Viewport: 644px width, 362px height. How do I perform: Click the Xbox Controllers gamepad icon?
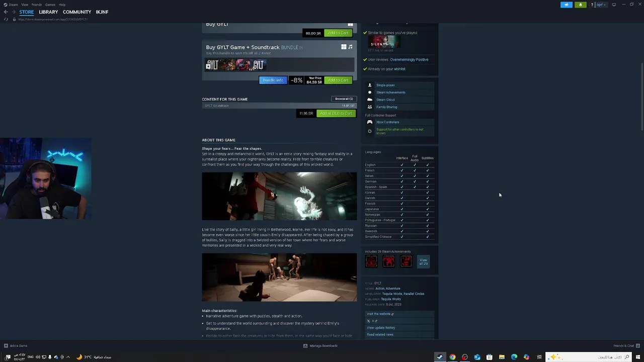(x=370, y=122)
